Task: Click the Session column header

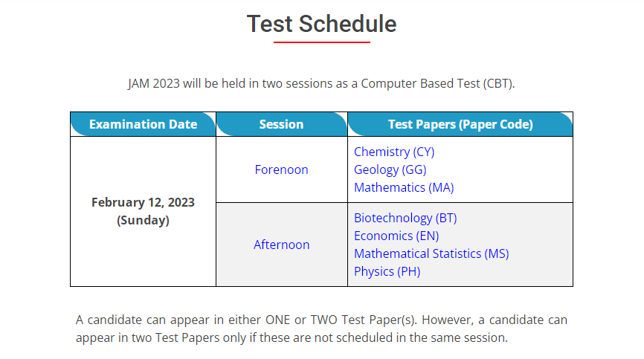Action: [281, 124]
